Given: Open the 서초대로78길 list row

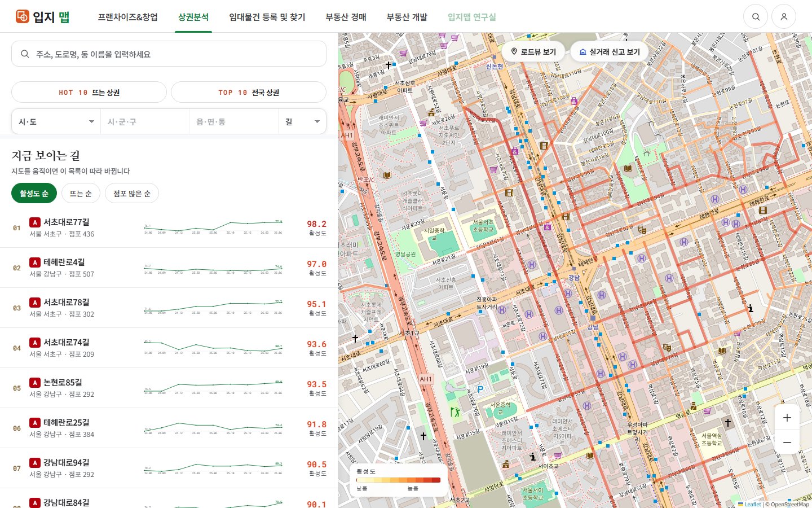Looking at the screenshot, I should point(169,308).
